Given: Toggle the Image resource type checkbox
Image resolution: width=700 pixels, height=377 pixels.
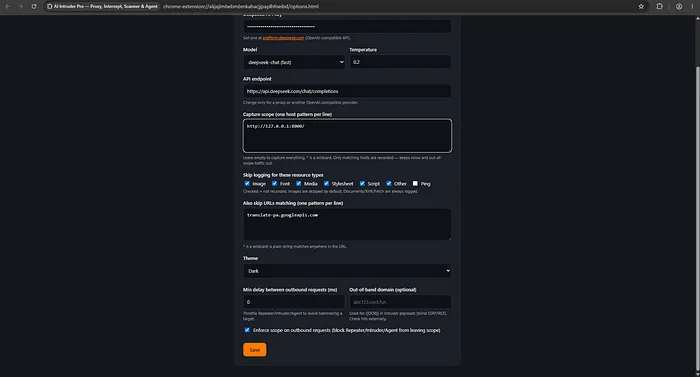Looking at the screenshot, I should [x=247, y=184].
